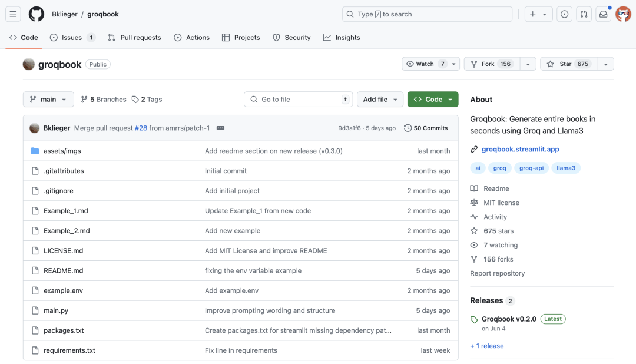View the 50 Commits history

(426, 128)
